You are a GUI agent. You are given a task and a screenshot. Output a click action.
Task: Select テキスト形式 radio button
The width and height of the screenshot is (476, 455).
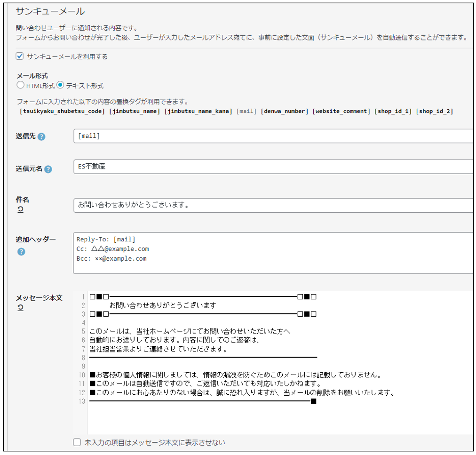(60, 85)
